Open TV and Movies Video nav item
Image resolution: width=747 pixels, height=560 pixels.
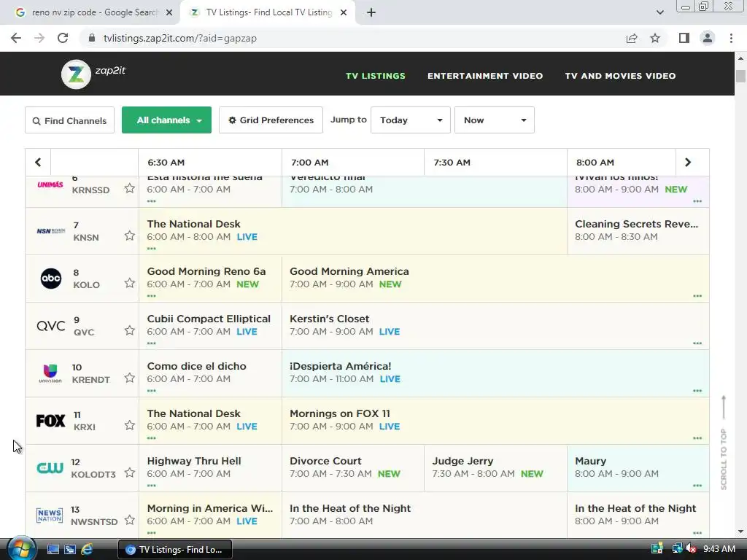[x=620, y=76]
